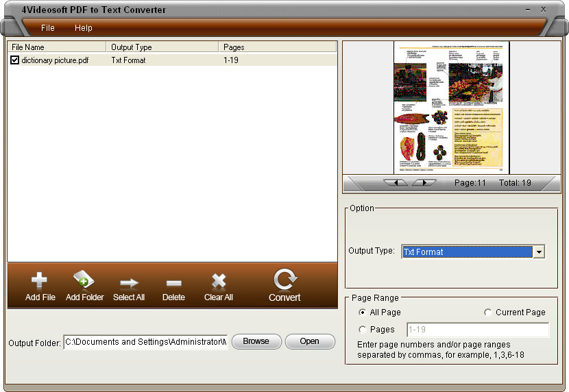Click the Delete minus icon
Image resolution: width=569 pixels, height=392 pixels.
point(173,282)
